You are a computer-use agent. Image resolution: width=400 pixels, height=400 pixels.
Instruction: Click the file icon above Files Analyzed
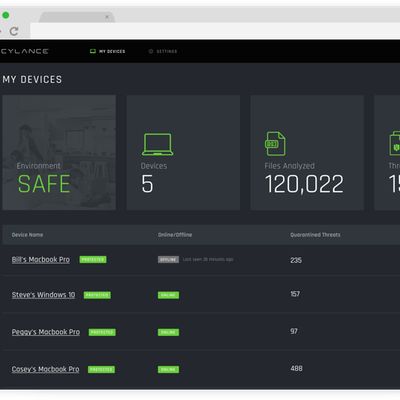point(275,144)
